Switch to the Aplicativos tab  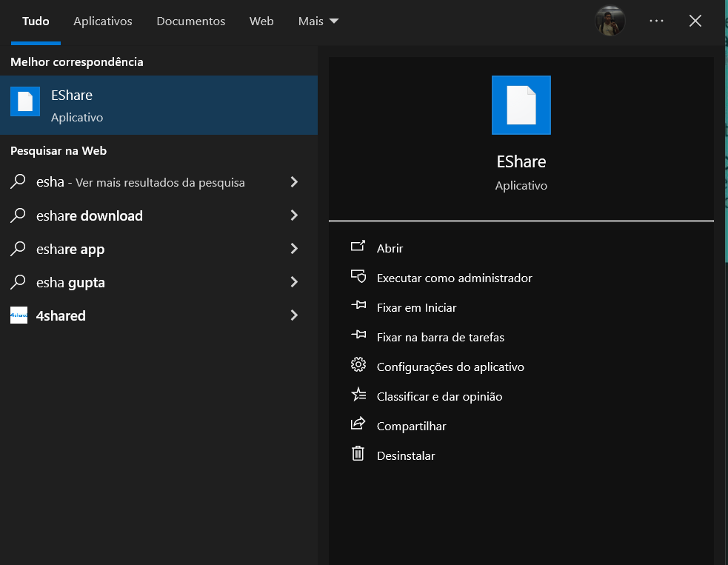103,21
